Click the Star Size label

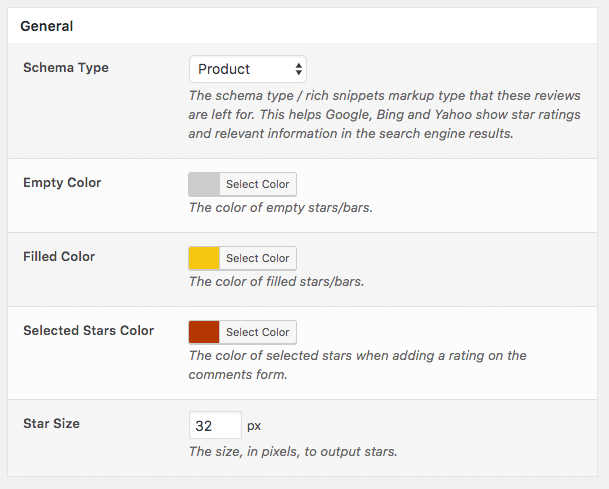[x=51, y=424]
